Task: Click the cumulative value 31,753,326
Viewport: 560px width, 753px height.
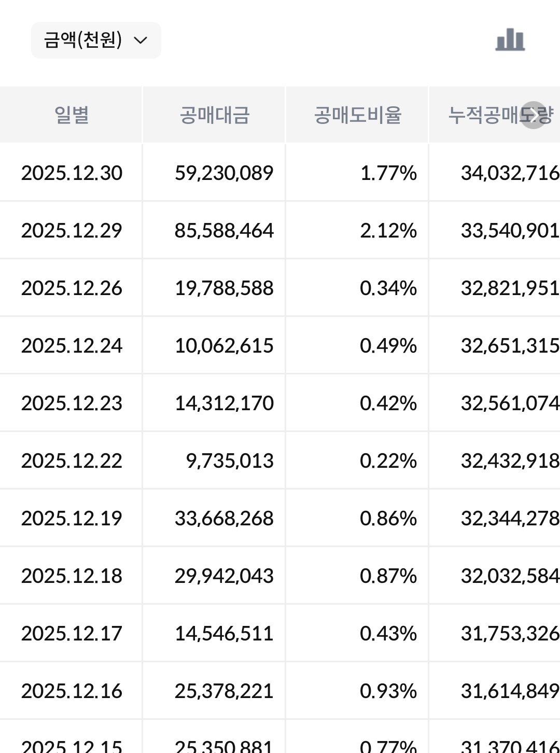Action: [510, 633]
